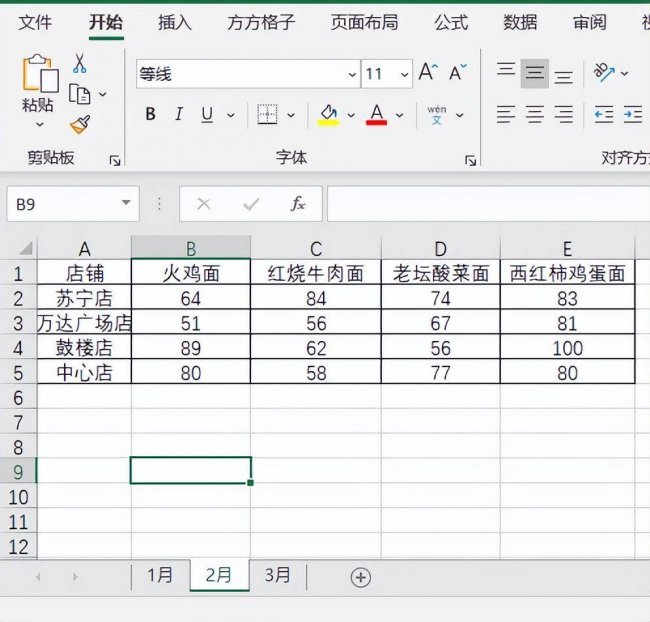Toggle middle vertical alignment
The image size is (650, 622).
coord(535,73)
